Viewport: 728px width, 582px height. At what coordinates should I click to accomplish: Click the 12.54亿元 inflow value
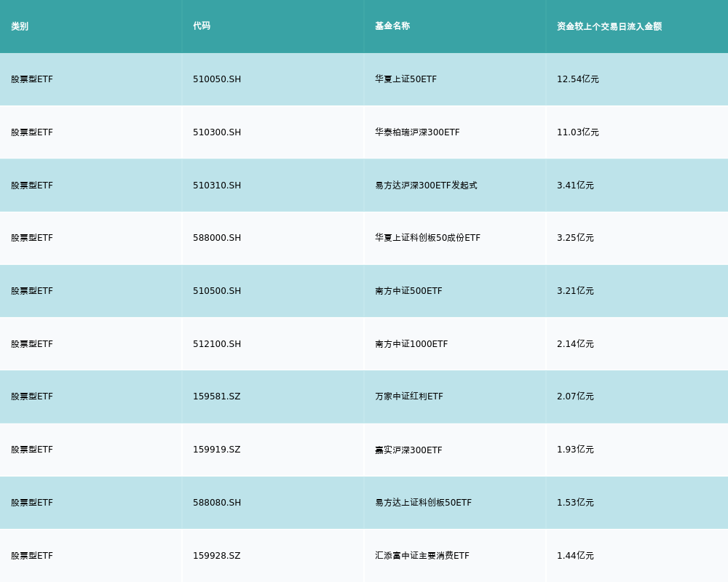577,79
